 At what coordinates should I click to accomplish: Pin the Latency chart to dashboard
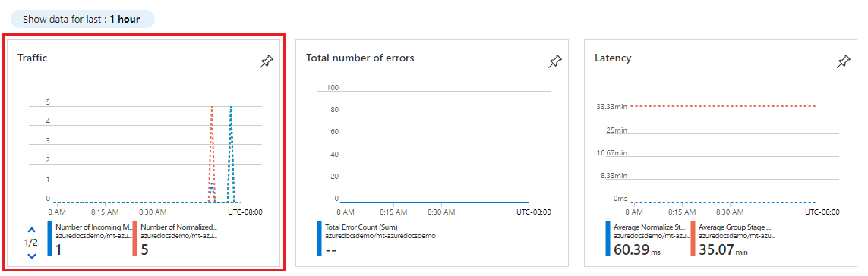click(844, 62)
